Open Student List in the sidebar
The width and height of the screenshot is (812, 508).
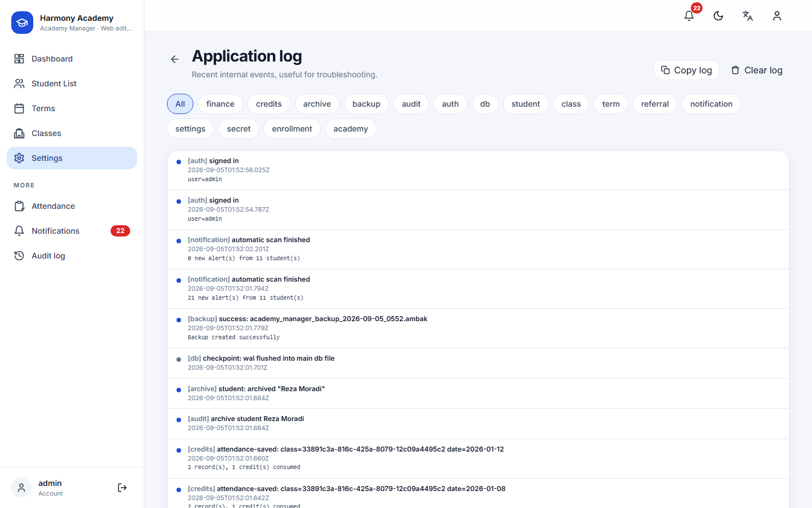pos(72,84)
